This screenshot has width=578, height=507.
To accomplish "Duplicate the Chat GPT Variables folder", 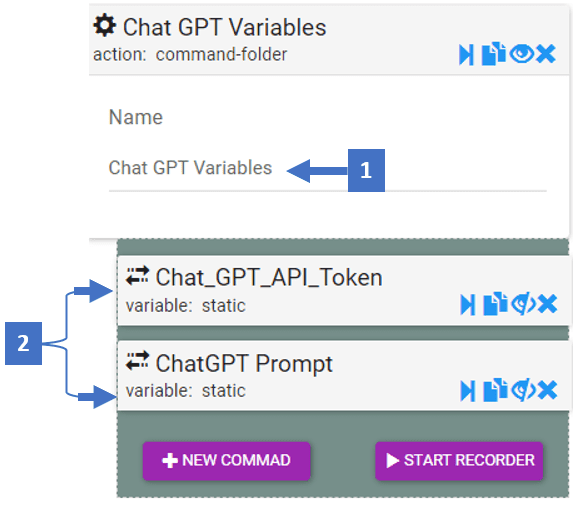I will (493, 54).
